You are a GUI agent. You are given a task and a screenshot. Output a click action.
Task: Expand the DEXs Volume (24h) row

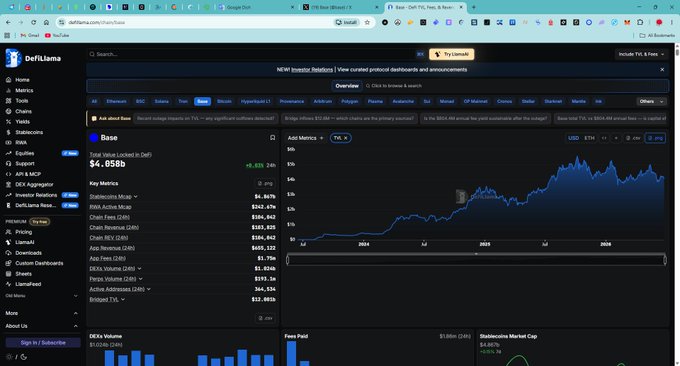[139, 268]
